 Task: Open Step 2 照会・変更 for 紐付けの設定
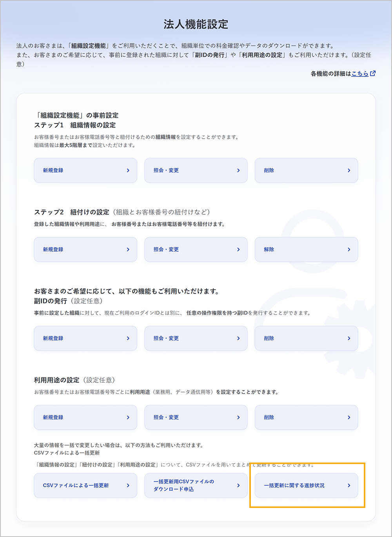point(196,249)
